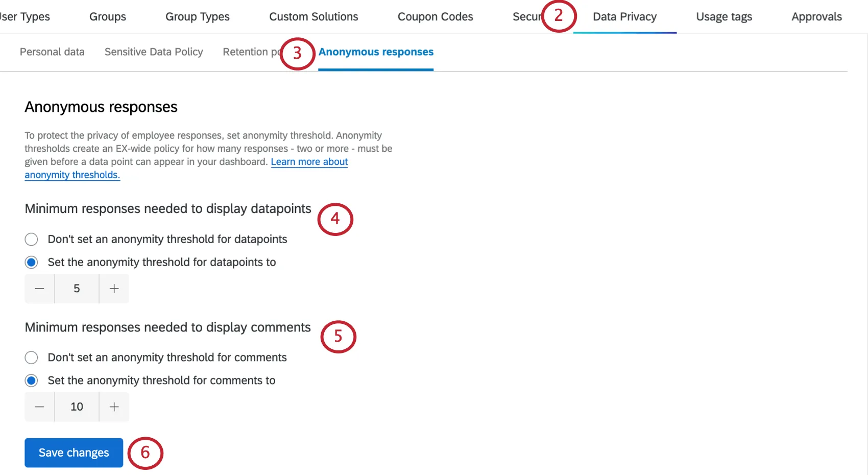Decrease the datapoints anonymity threshold
This screenshot has height=475, width=868.
39,289
